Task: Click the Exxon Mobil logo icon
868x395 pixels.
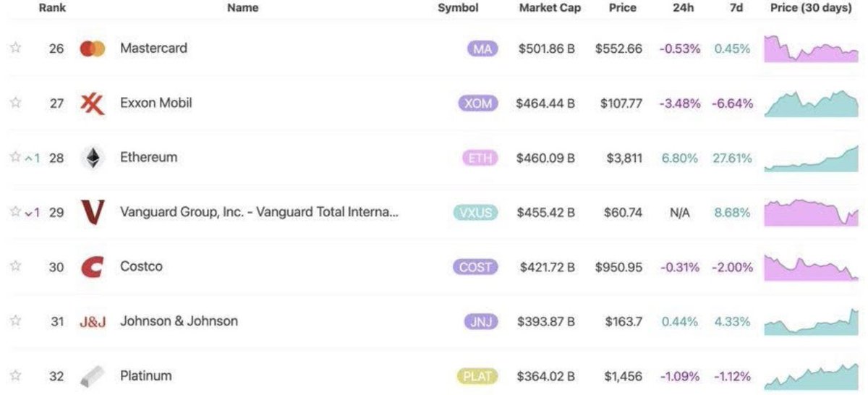Action: click(x=93, y=103)
